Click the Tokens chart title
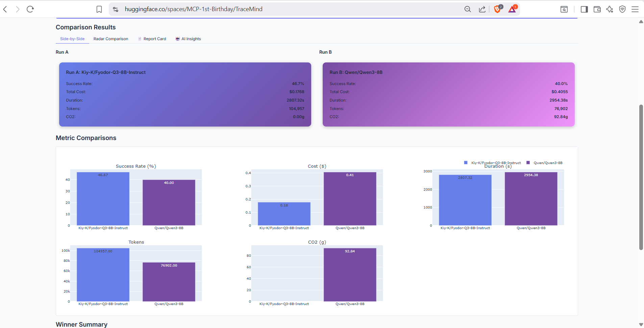 (136, 242)
